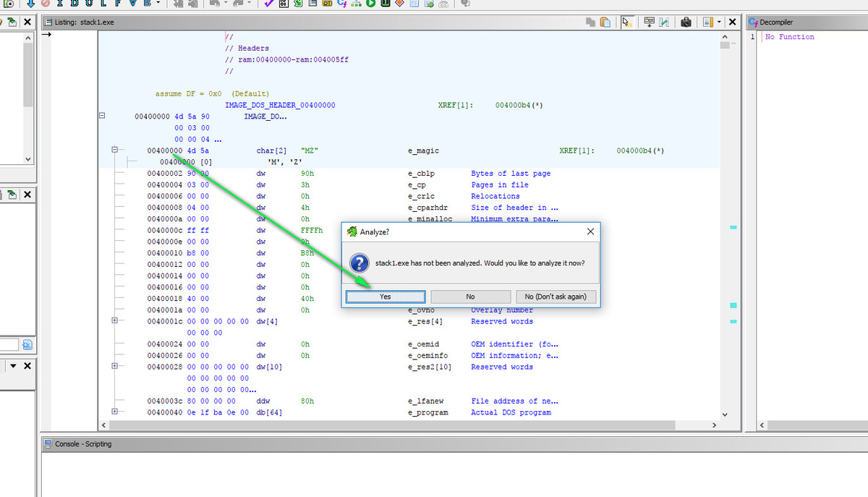Choose No (Don't ask again)

(556, 297)
